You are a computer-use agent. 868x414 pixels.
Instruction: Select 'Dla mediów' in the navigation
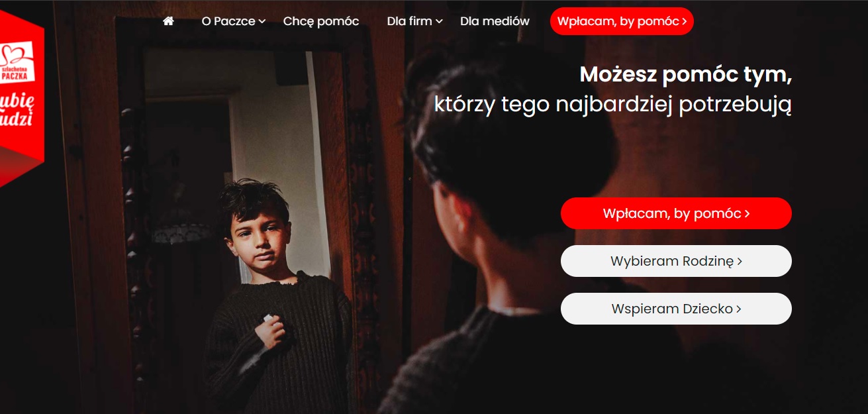click(x=495, y=21)
